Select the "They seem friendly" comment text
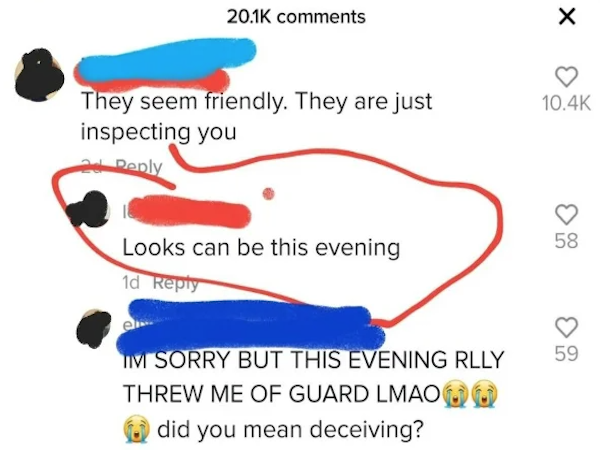The width and height of the screenshot is (600, 450). [256, 116]
